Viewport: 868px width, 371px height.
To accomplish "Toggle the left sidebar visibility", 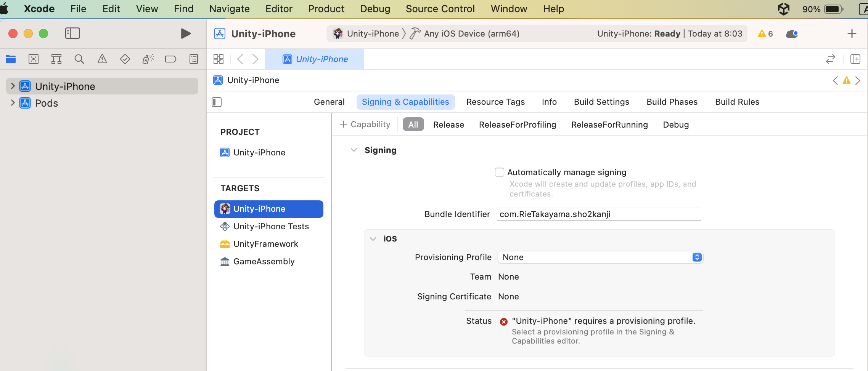I will [x=72, y=34].
